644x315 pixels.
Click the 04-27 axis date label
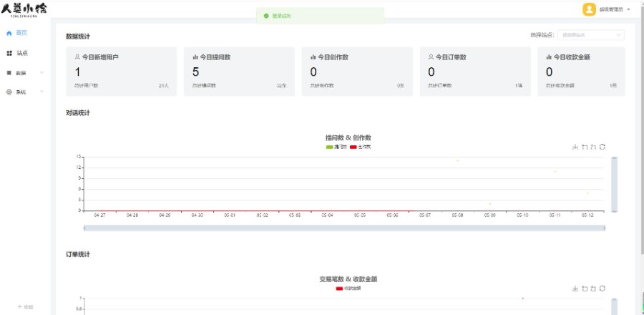coord(99,215)
